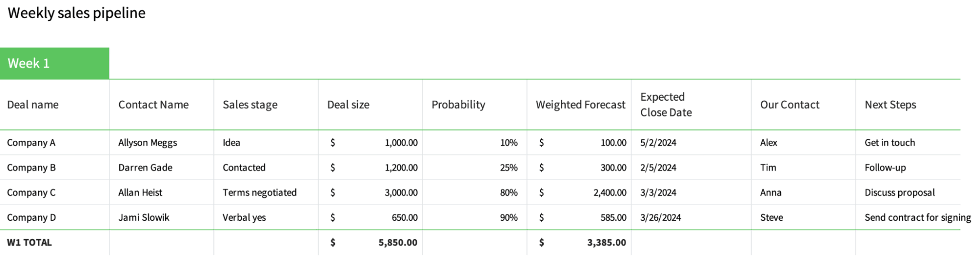Click the Anna contact cell
The image size is (980, 270).
point(771,192)
